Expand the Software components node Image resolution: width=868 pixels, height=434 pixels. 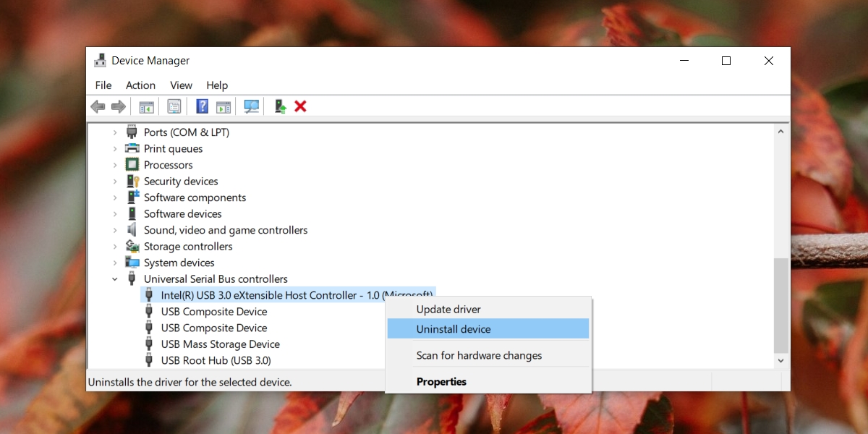pos(114,197)
